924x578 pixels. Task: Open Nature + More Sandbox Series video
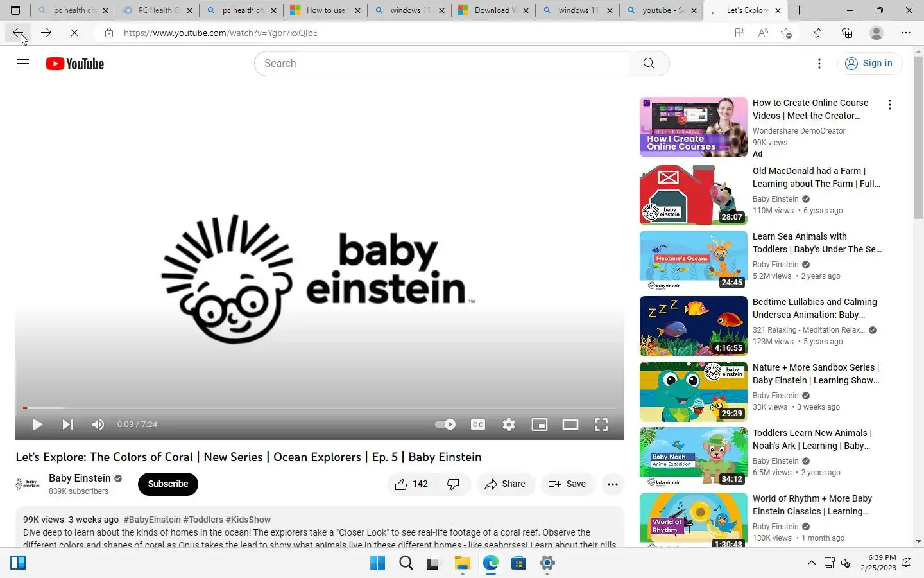pos(816,374)
